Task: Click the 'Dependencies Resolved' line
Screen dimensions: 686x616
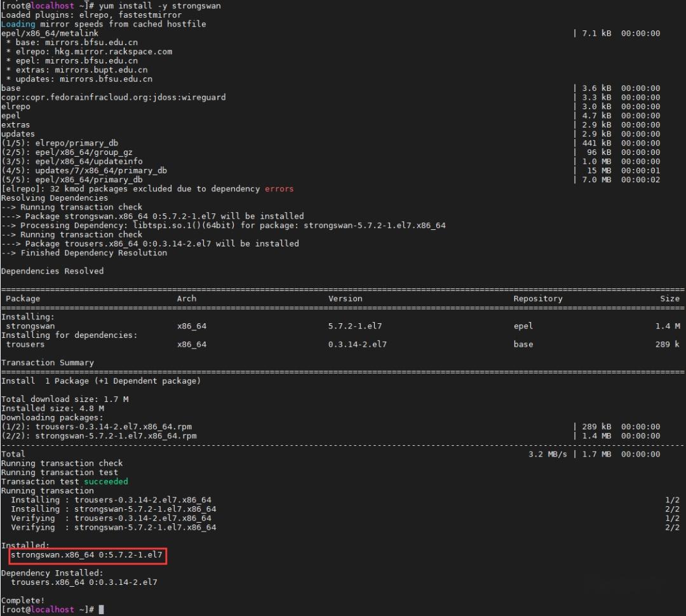Action: pos(53,271)
